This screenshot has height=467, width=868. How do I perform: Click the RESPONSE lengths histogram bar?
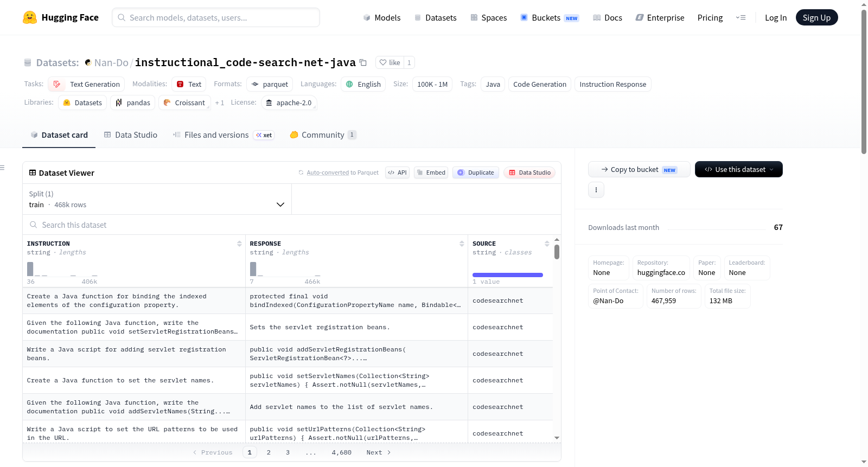[x=253, y=269]
